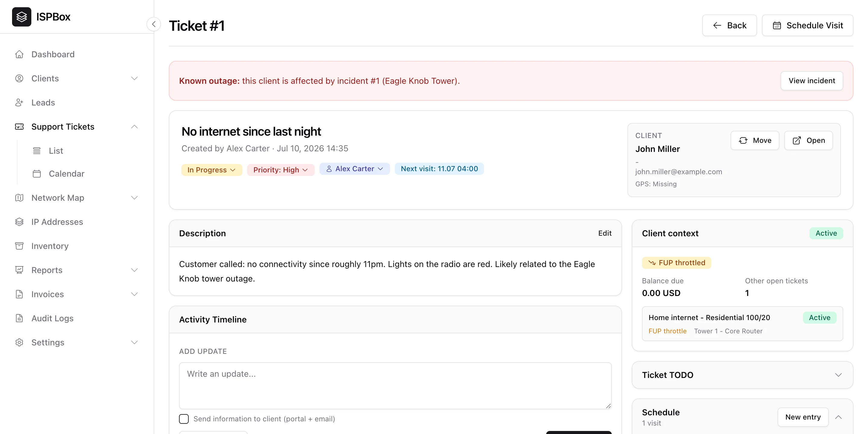This screenshot has width=868, height=434.
Task: Click the Network Map icon
Action: point(19,198)
